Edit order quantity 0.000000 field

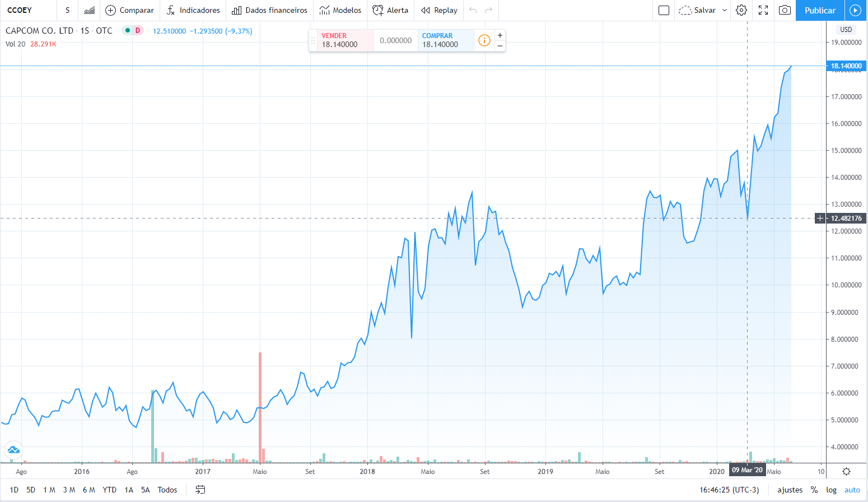click(395, 40)
